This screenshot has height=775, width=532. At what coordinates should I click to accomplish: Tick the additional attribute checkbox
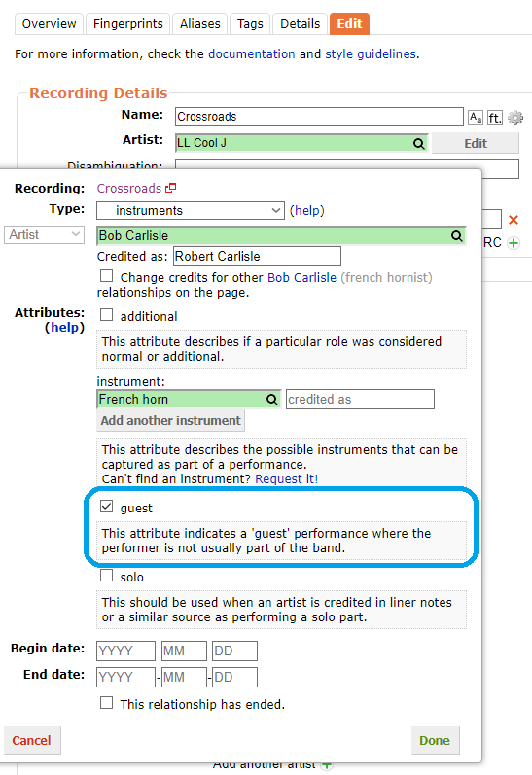tap(106, 315)
